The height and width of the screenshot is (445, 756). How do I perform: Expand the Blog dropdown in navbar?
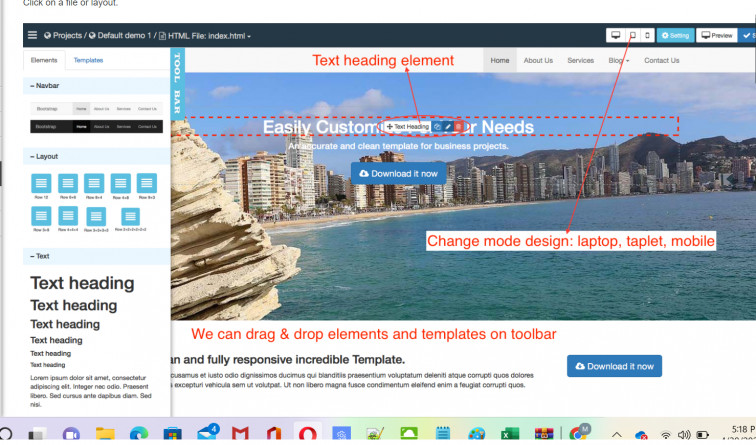[619, 60]
